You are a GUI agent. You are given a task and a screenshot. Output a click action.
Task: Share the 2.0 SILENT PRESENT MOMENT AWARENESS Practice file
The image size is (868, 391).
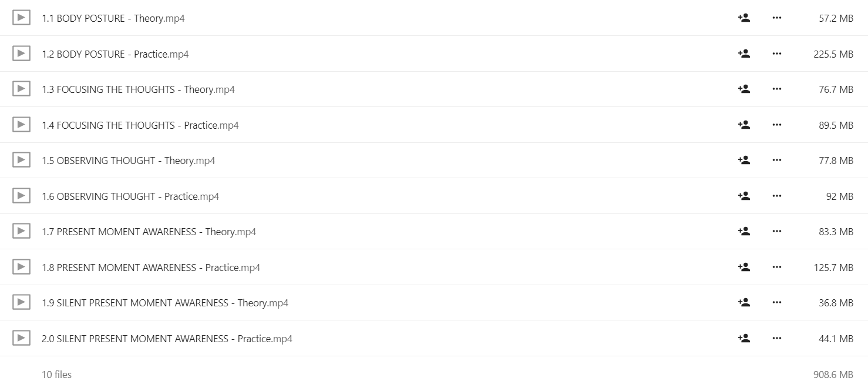point(744,338)
